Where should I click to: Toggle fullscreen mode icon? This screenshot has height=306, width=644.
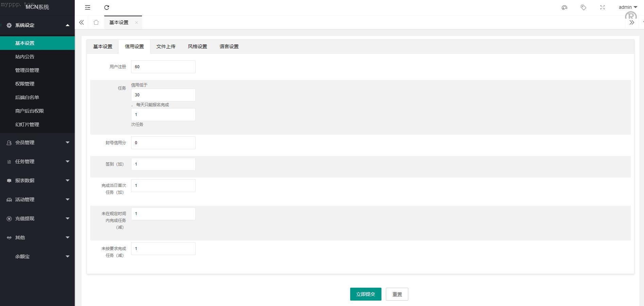point(603,7)
